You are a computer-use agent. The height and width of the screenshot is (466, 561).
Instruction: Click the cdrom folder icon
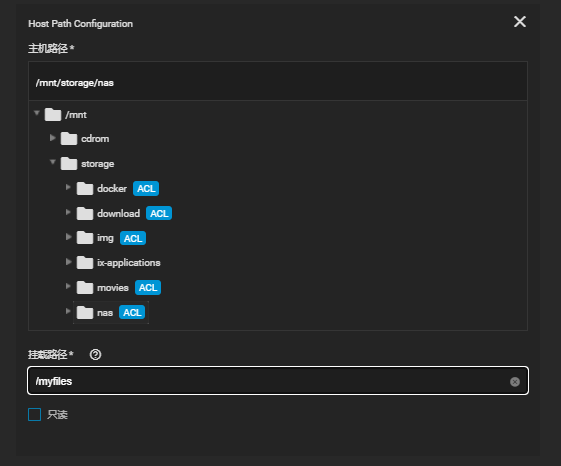pyautogui.click(x=69, y=139)
